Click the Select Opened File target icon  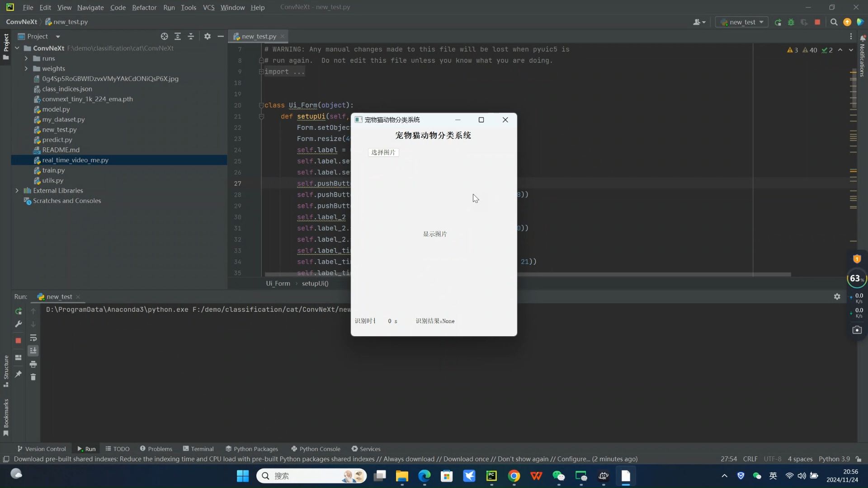pyautogui.click(x=164, y=36)
